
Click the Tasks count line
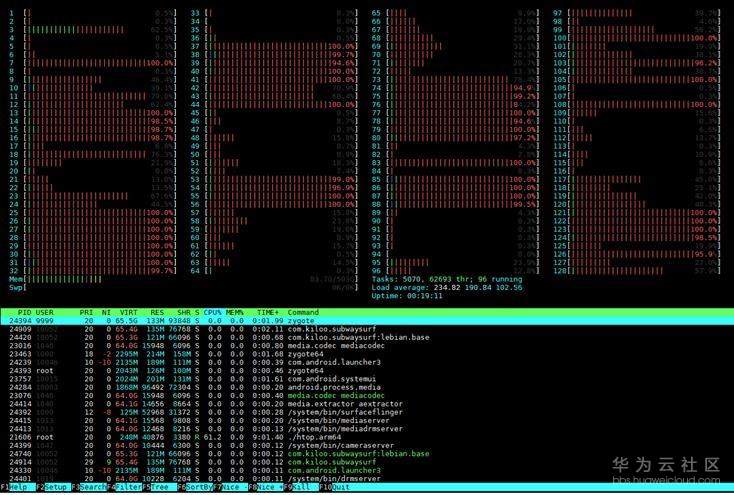tap(447, 279)
